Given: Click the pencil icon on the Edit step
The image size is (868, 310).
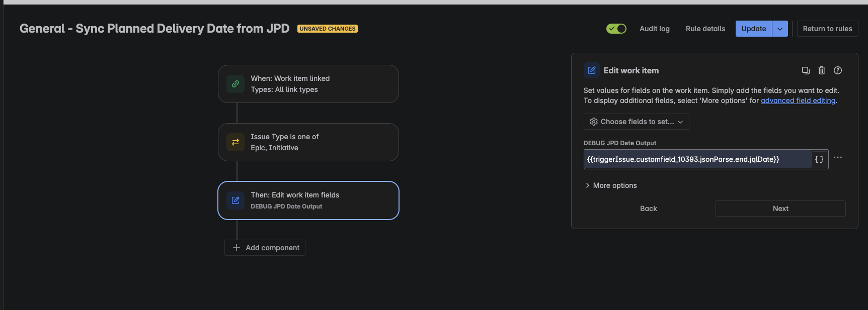Looking at the screenshot, I should point(235,200).
